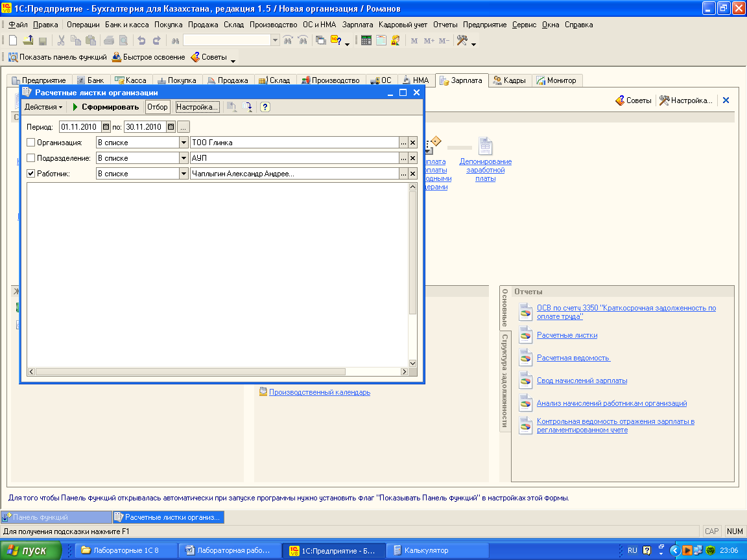
Task: Click the M+ memory button
Action: tap(429, 41)
